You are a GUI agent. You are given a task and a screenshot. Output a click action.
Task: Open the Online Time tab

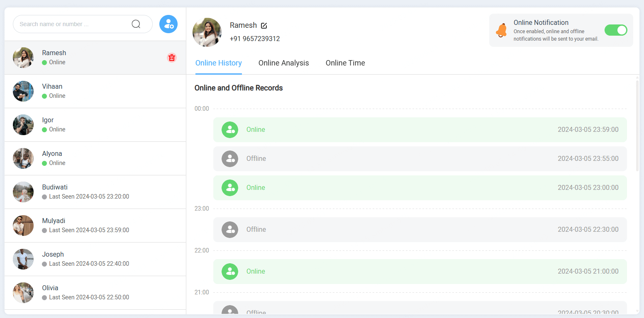(x=345, y=63)
